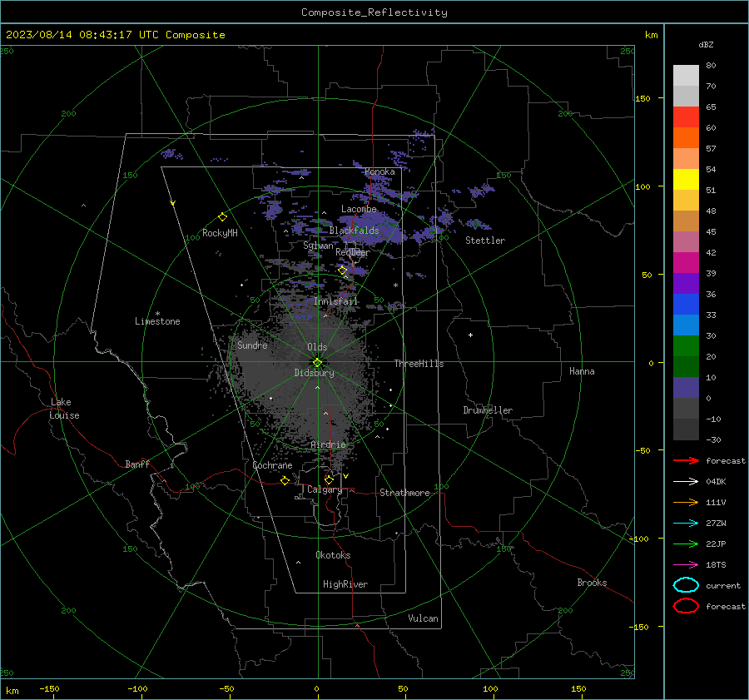Click the yellow diamond marker below Cochrane
Screen dimensions: 749x700
tap(285, 480)
